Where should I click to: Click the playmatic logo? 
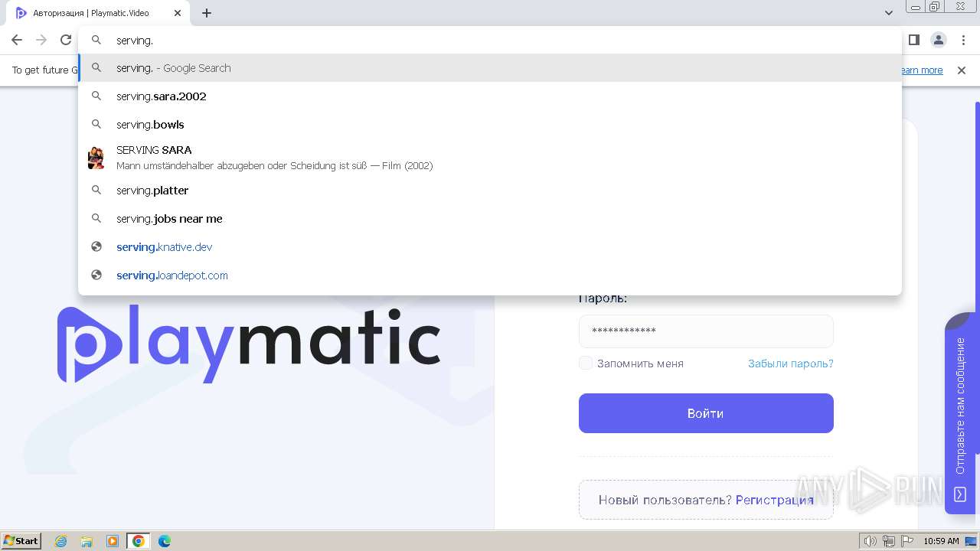click(249, 344)
